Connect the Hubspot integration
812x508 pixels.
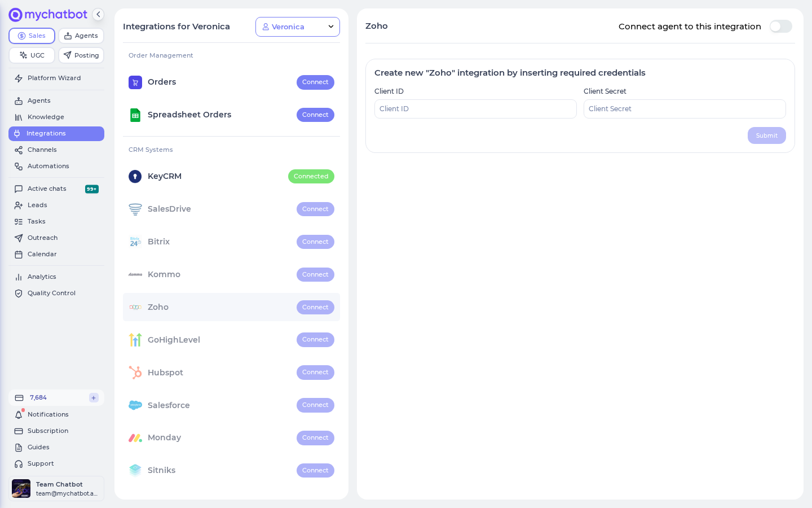click(x=315, y=373)
